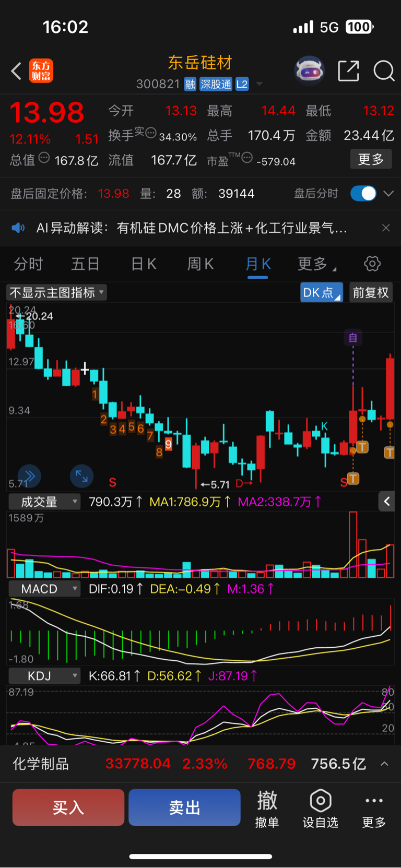The width and height of the screenshot is (401, 868).
Task: Toggle the DK点 indicator button
Action: click(321, 292)
